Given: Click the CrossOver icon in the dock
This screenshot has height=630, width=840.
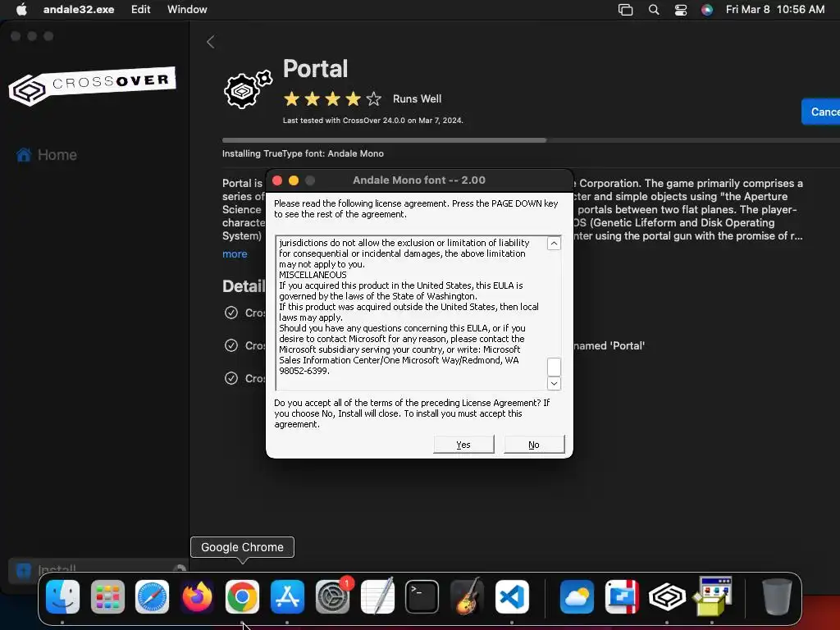Looking at the screenshot, I should coord(667,596).
